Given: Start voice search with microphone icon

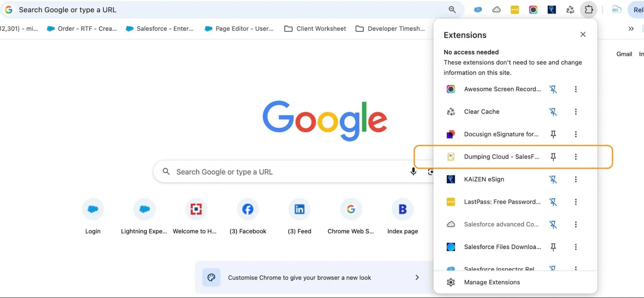Looking at the screenshot, I should click(x=413, y=172).
